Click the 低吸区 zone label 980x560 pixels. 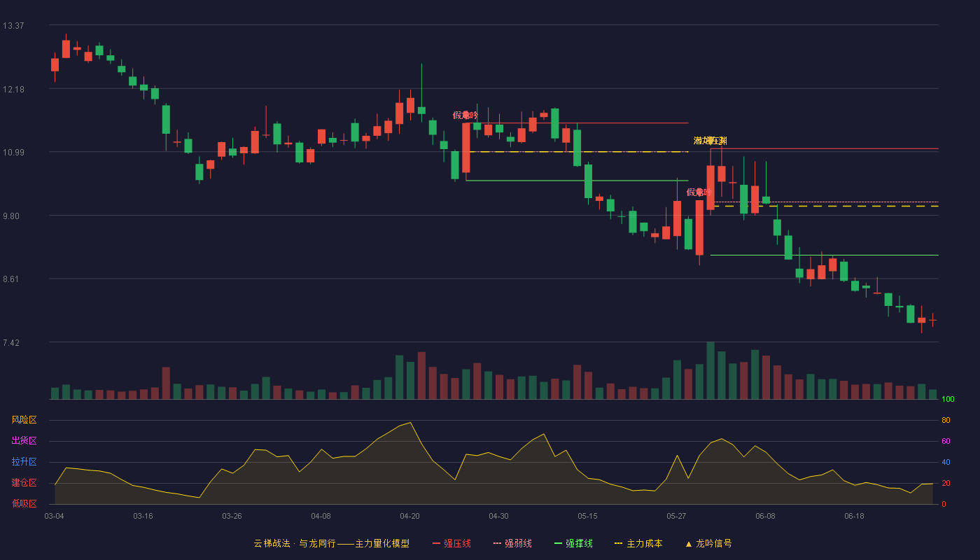pyautogui.click(x=24, y=503)
